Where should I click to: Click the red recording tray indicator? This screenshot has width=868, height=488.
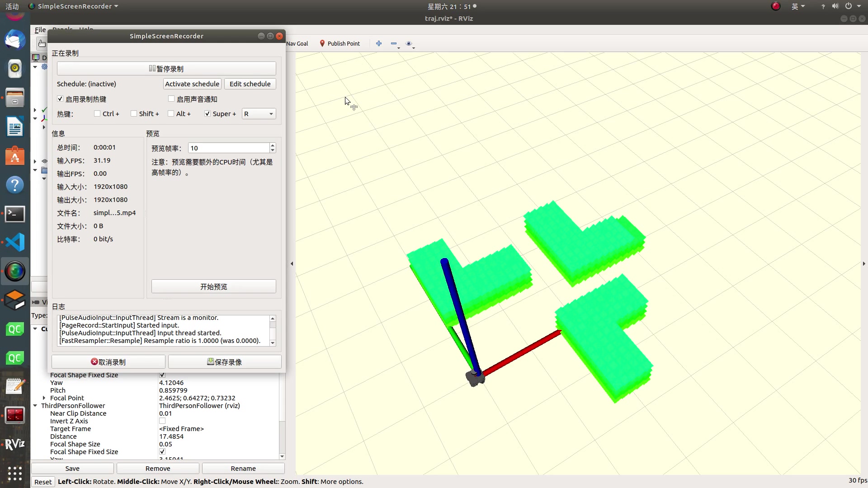pyautogui.click(x=776, y=6)
